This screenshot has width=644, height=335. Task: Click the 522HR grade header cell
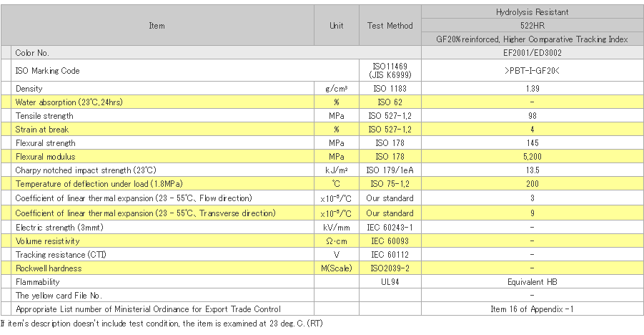(x=532, y=26)
